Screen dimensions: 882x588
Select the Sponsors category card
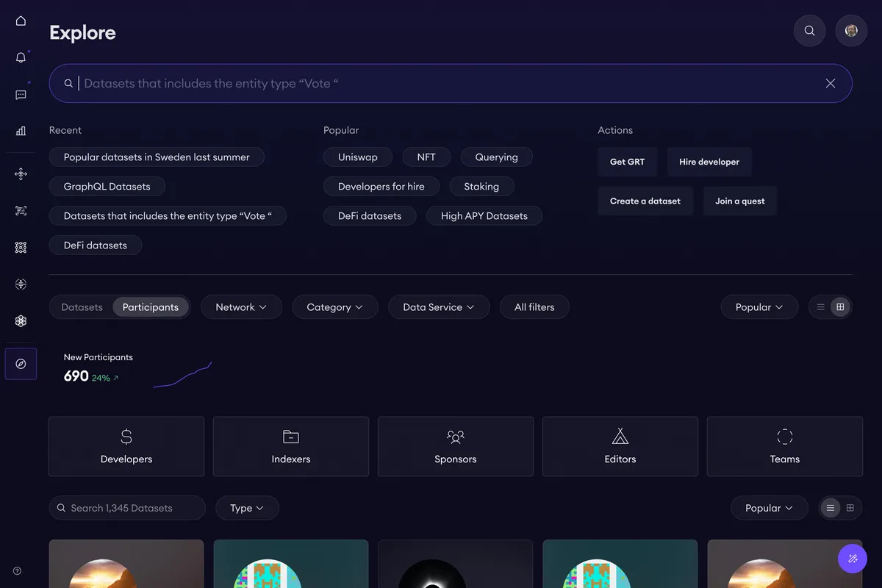(456, 447)
